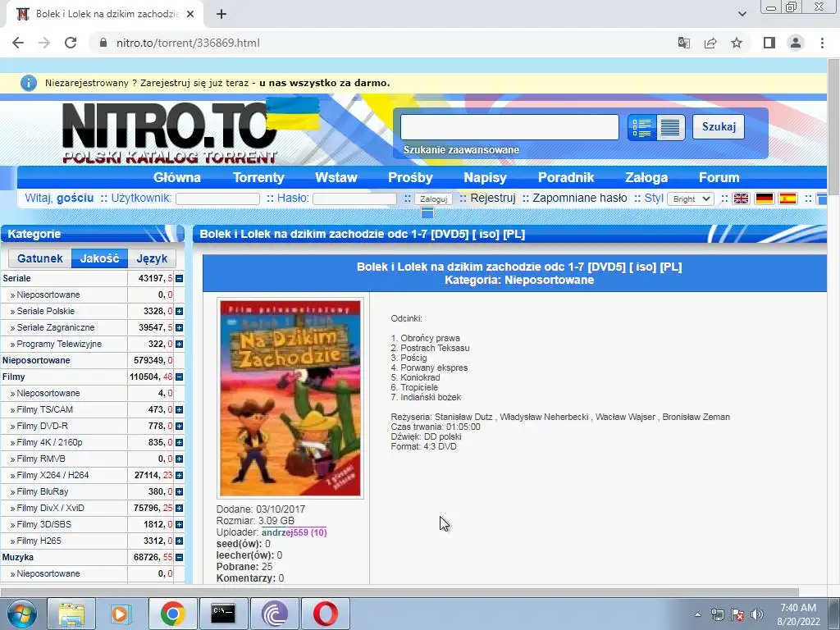Expand the Programy Telewizyjne subcategory
Image resolution: width=840 pixels, height=630 pixels.
(x=180, y=344)
